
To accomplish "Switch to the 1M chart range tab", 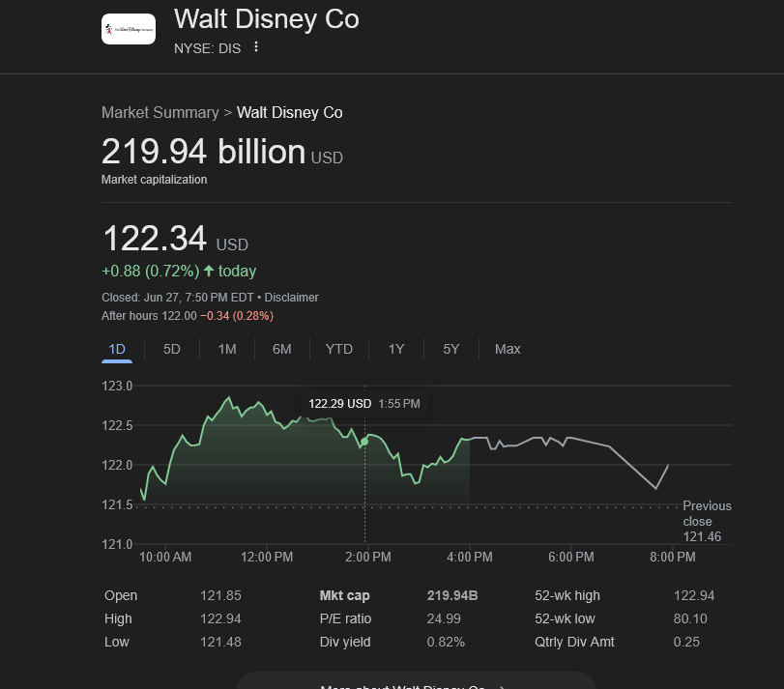I will tap(227, 349).
